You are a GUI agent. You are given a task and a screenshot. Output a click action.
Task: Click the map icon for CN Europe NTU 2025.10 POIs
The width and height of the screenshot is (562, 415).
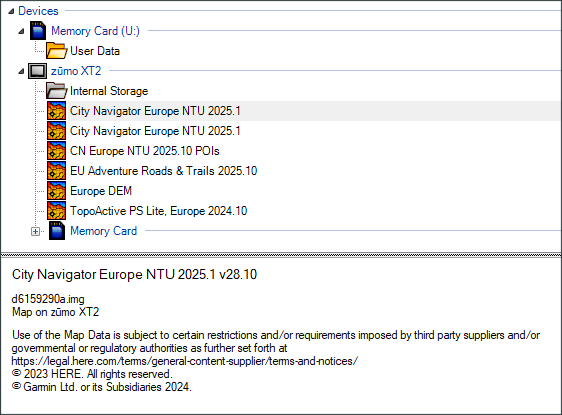(56, 151)
